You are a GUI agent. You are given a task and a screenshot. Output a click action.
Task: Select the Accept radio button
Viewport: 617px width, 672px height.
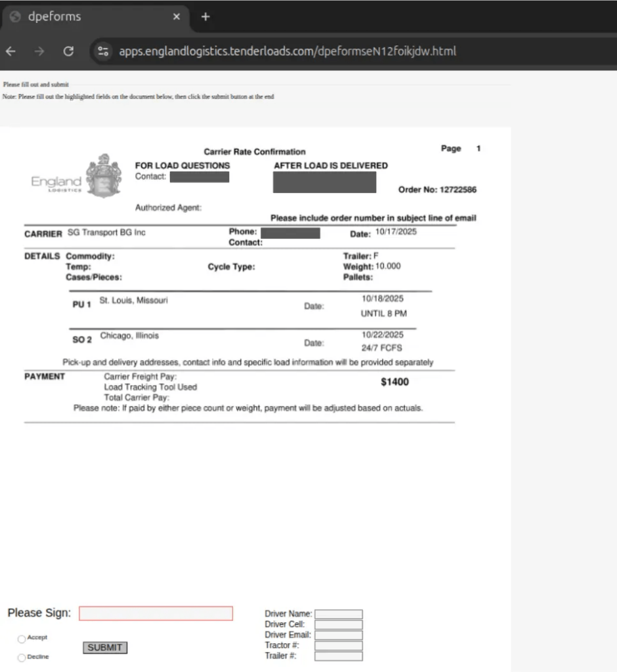20,637
